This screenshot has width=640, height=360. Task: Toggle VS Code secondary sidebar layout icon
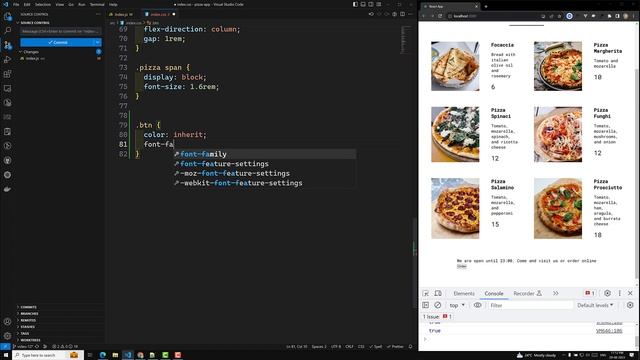point(371,4)
